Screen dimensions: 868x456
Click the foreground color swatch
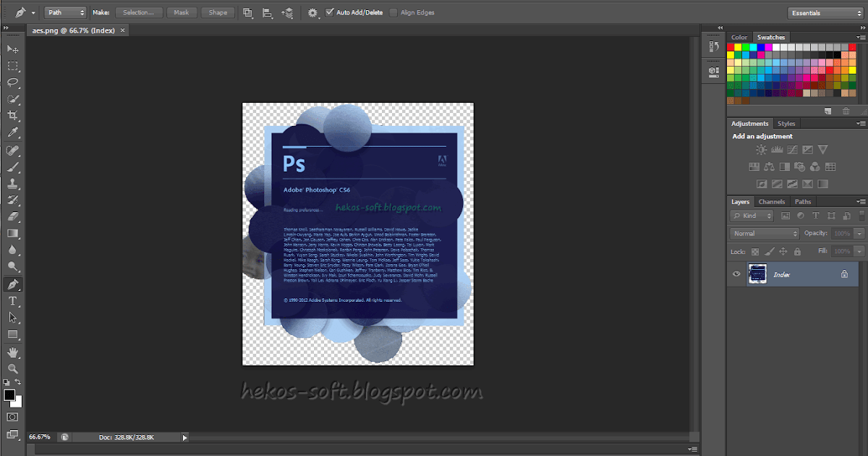9,394
